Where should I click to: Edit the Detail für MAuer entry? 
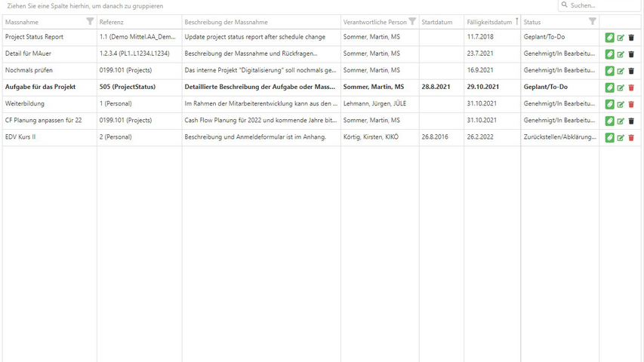(x=621, y=54)
